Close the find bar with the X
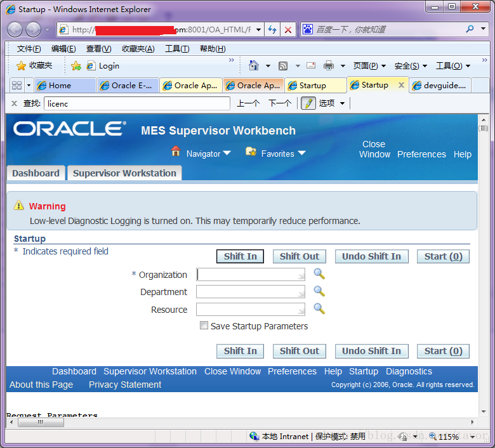The image size is (495, 448). click(14, 103)
